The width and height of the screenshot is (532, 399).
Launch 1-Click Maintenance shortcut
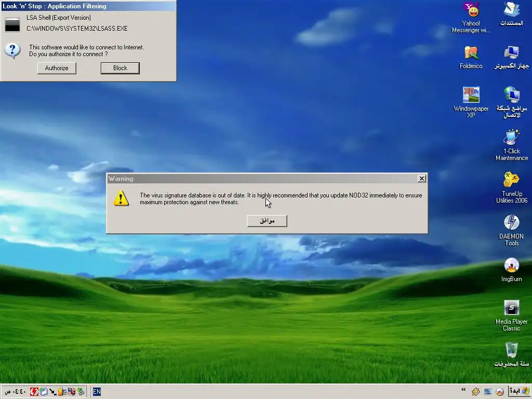click(512, 145)
